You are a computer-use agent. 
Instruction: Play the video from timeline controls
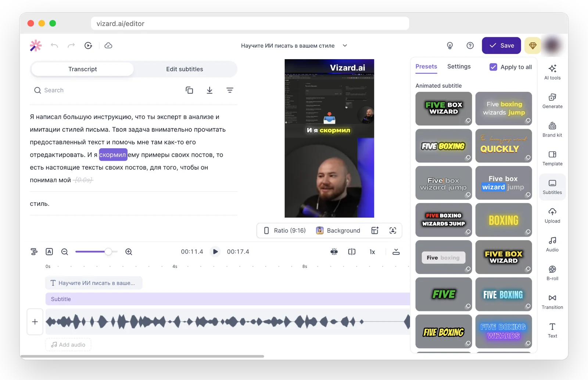click(x=215, y=252)
